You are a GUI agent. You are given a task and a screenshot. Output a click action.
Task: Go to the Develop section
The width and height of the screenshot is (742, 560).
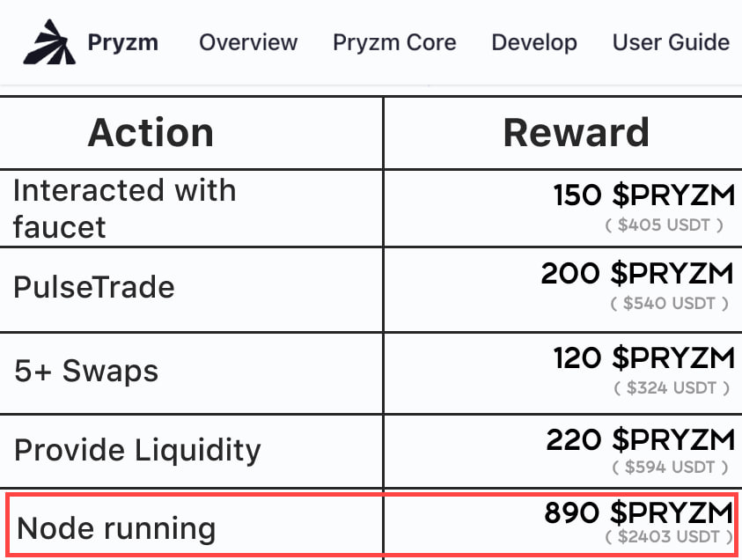click(534, 42)
